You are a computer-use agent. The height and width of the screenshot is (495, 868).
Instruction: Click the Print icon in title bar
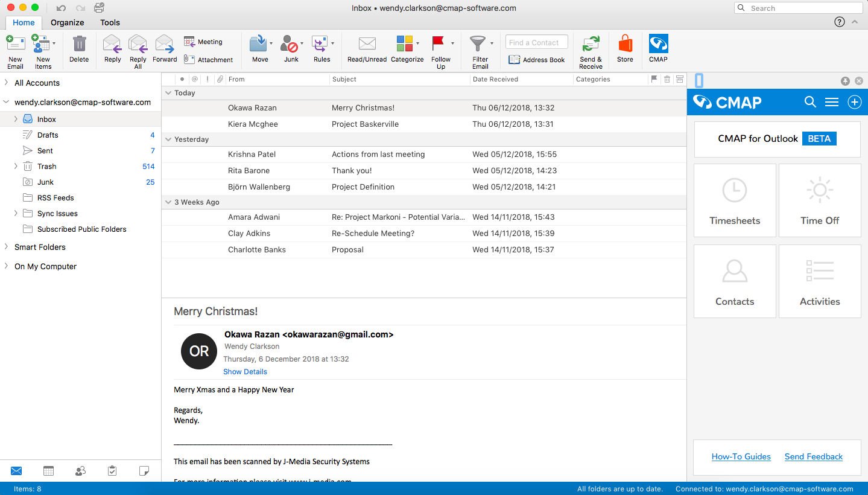(99, 8)
